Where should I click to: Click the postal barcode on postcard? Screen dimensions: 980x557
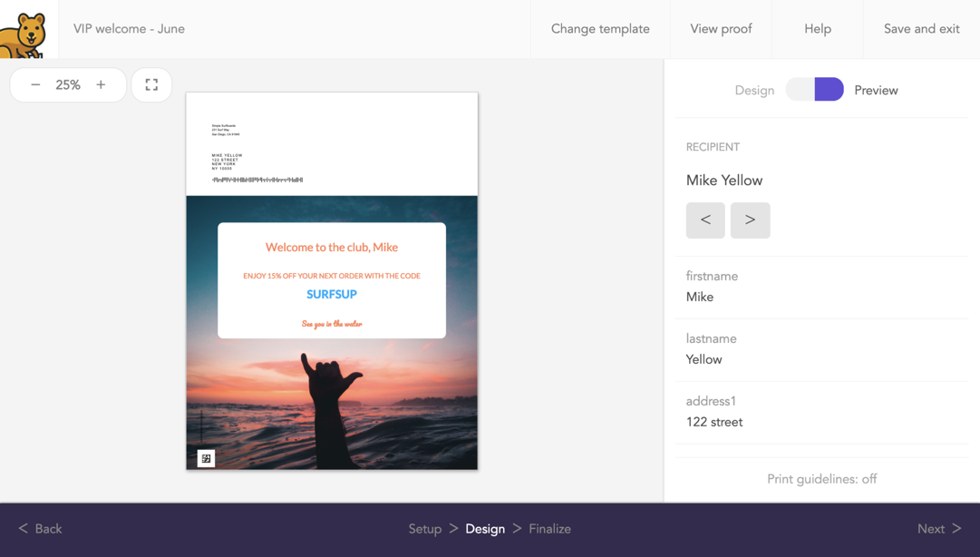click(257, 180)
